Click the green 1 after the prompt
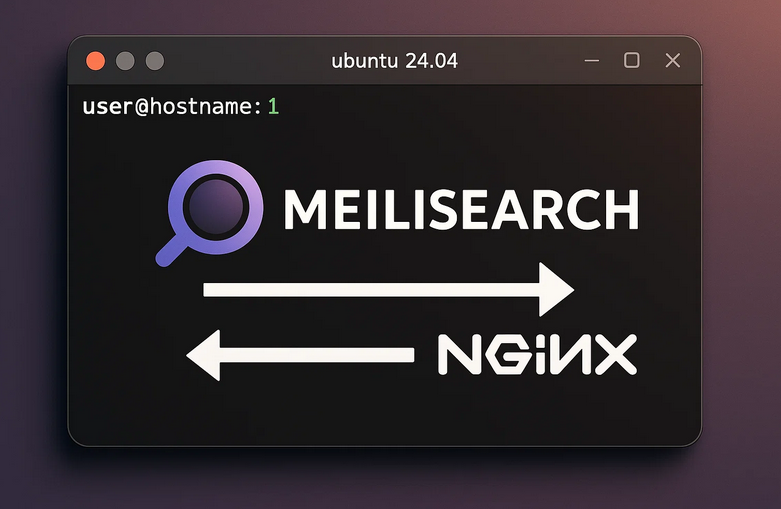The height and width of the screenshot is (509, 781). (x=273, y=107)
